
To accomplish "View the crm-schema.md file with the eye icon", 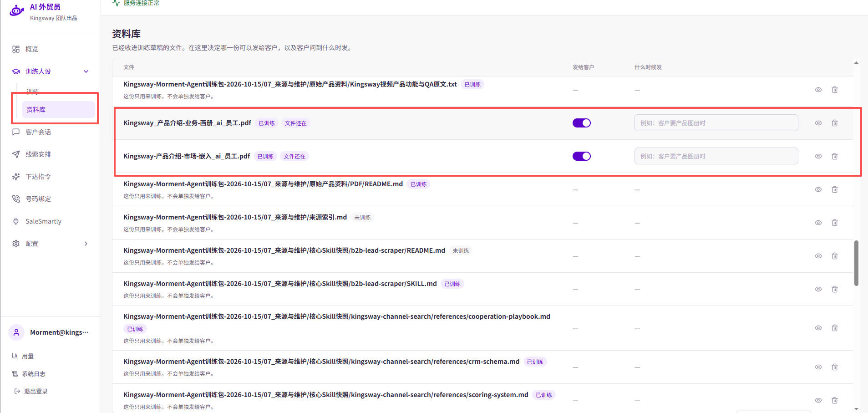I will point(818,367).
